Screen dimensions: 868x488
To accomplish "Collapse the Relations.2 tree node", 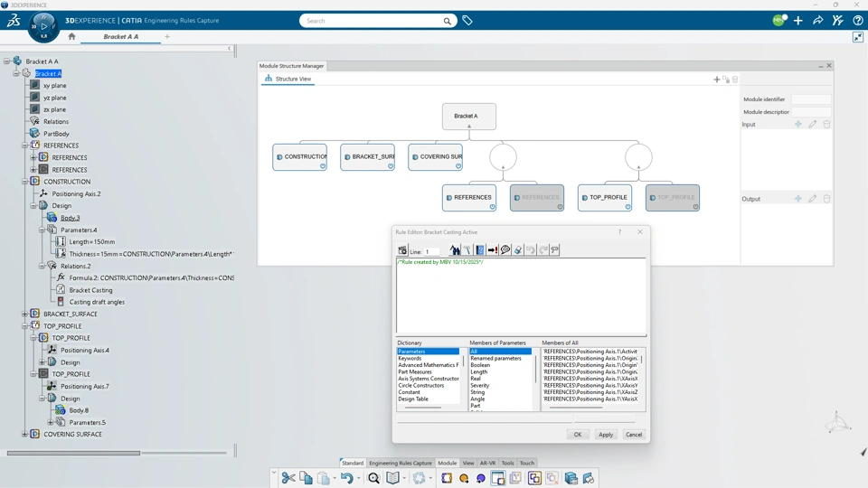I will tap(42, 266).
